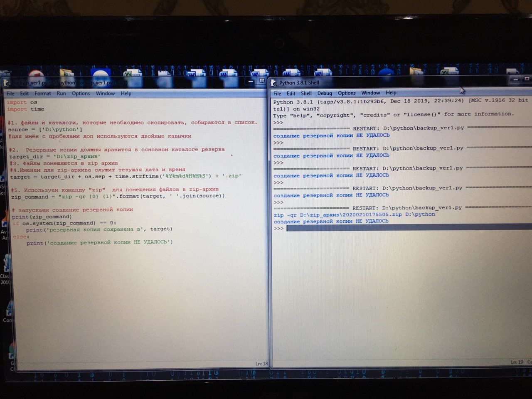532x399 pixels.
Task: Click the zip_command = "zip -qr" line
Action: pos(118,196)
